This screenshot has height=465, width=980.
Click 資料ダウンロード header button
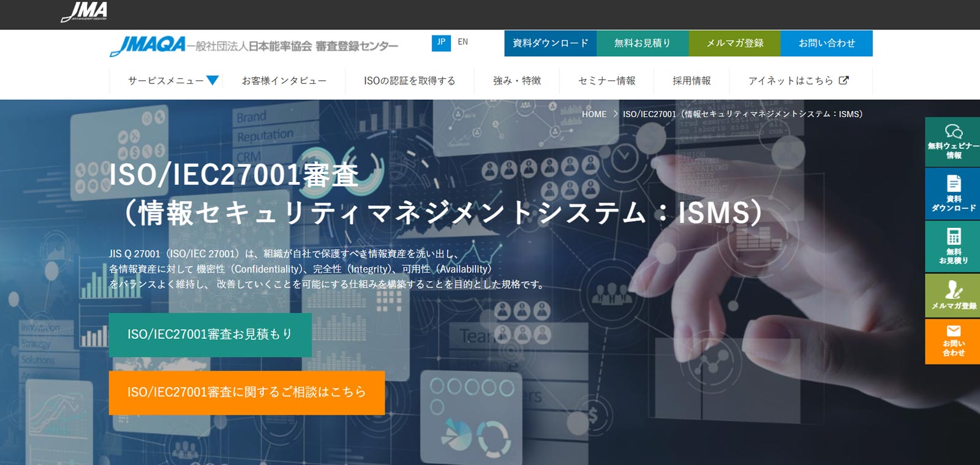click(x=551, y=43)
